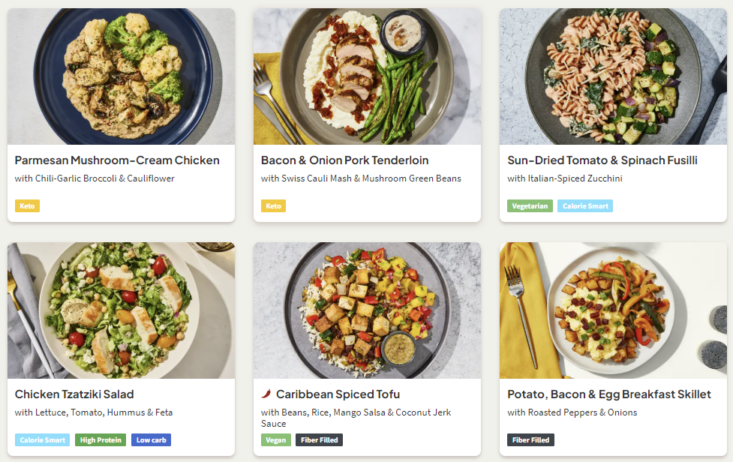Open the Potato, Bacon & Egg Skillet photo
The width and height of the screenshot is (733, 462).
(613, 310)
